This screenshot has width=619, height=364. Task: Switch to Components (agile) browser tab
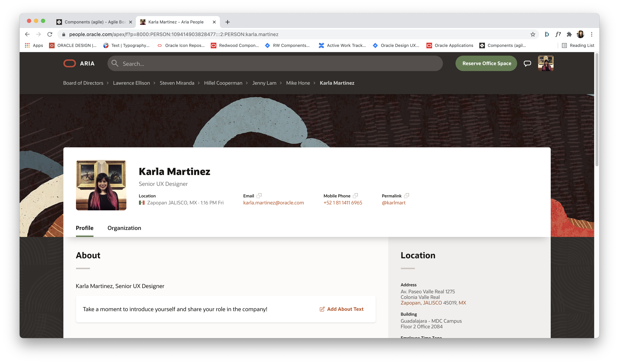[95, 22]
